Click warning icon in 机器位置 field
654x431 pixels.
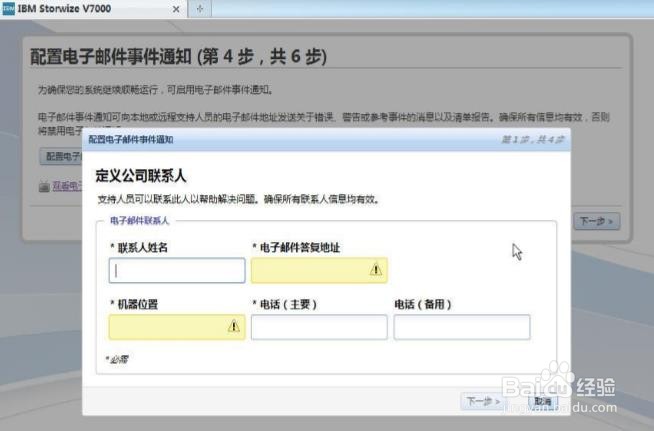234,326
